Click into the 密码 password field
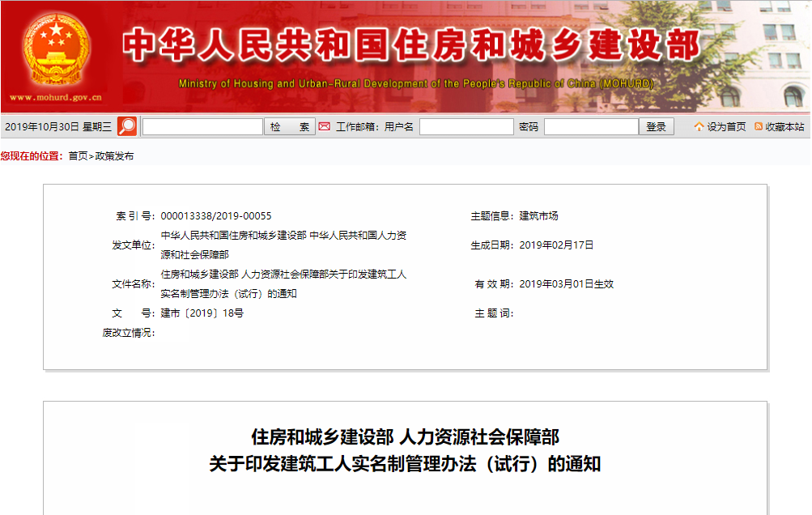 point(591,127)
